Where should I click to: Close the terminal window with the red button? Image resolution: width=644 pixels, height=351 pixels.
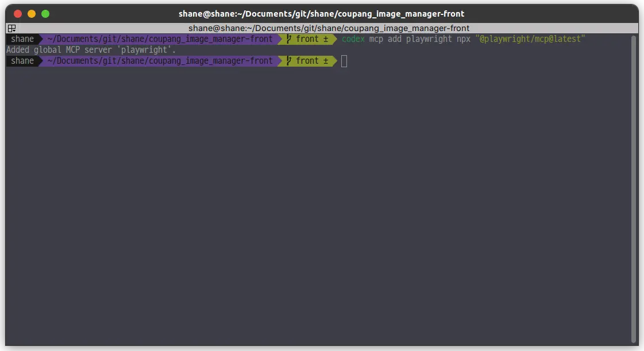[x=18, y=14]
